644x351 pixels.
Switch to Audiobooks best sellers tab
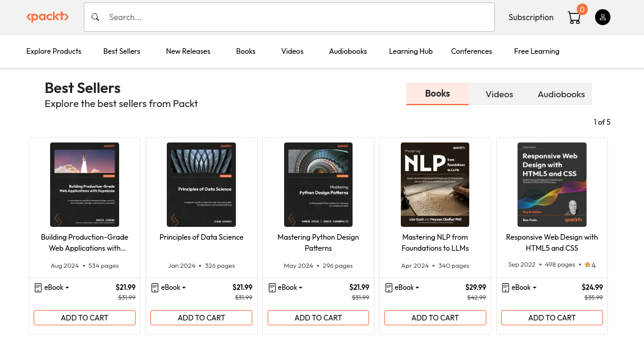(561, 94)
